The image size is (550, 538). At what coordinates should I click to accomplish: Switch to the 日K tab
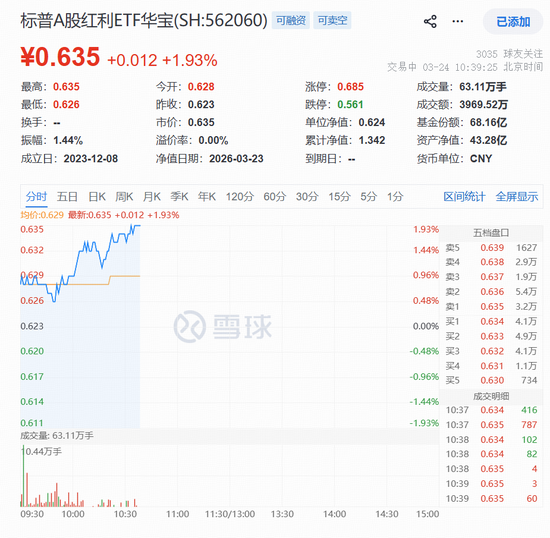coord(97,196)
